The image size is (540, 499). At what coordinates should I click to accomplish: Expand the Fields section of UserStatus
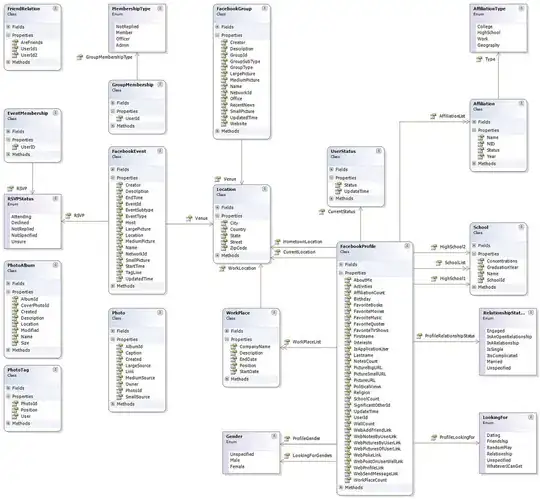(x=332, y=170)
